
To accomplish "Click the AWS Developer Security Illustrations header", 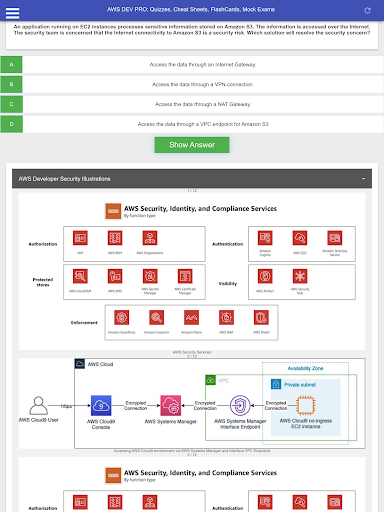I will pos(192,179).
